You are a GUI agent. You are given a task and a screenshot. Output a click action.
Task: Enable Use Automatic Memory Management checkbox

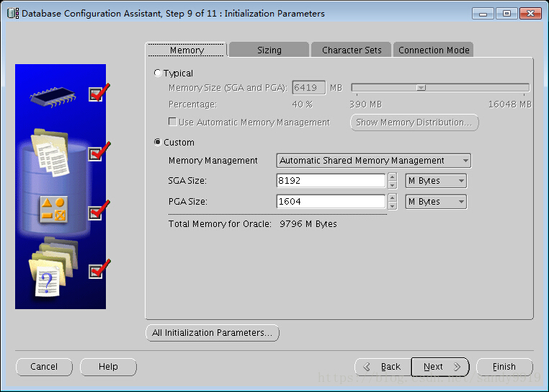172,122
